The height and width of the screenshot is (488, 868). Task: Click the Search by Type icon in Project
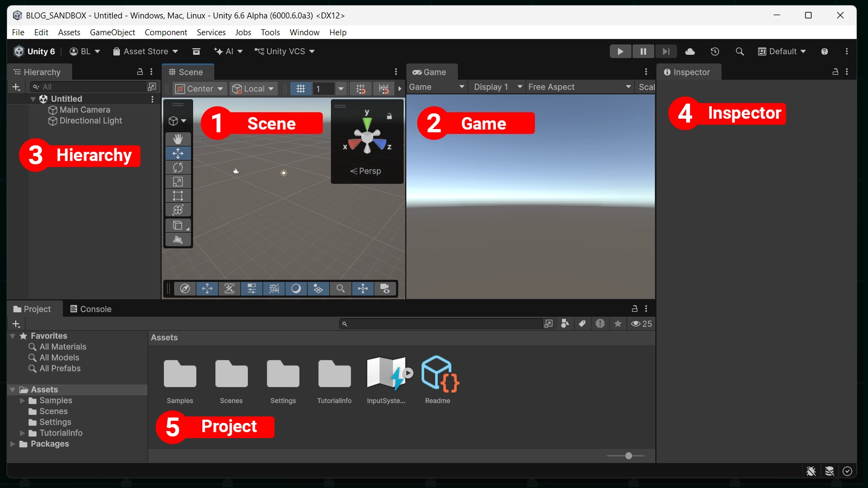(565, 324)
